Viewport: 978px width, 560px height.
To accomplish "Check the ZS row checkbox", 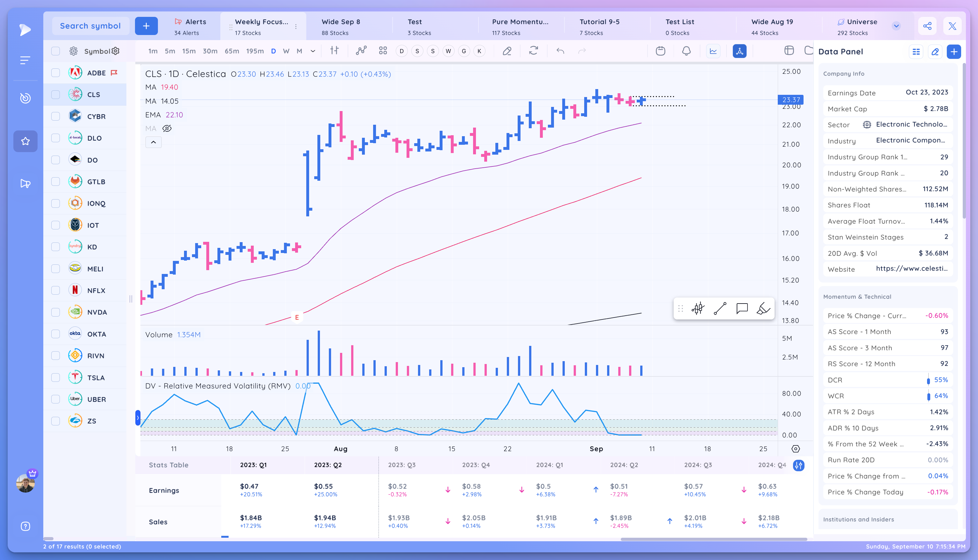I will coord(55,421).
